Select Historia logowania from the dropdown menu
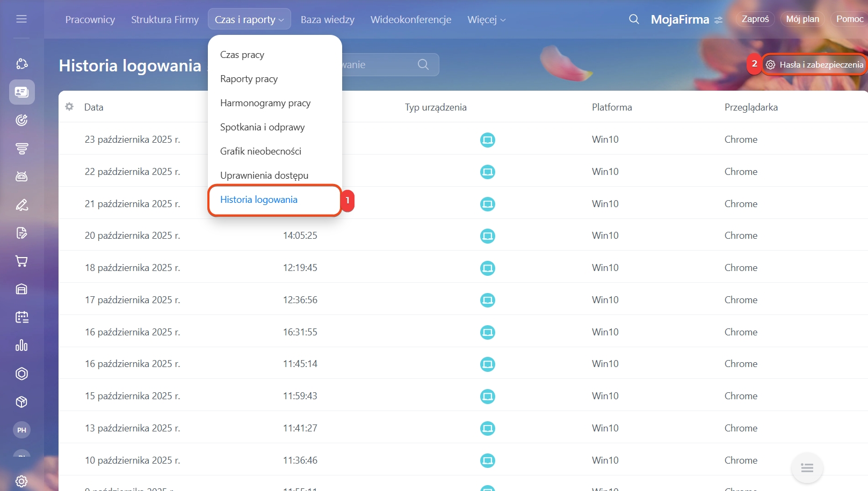 tap(259, 200)
